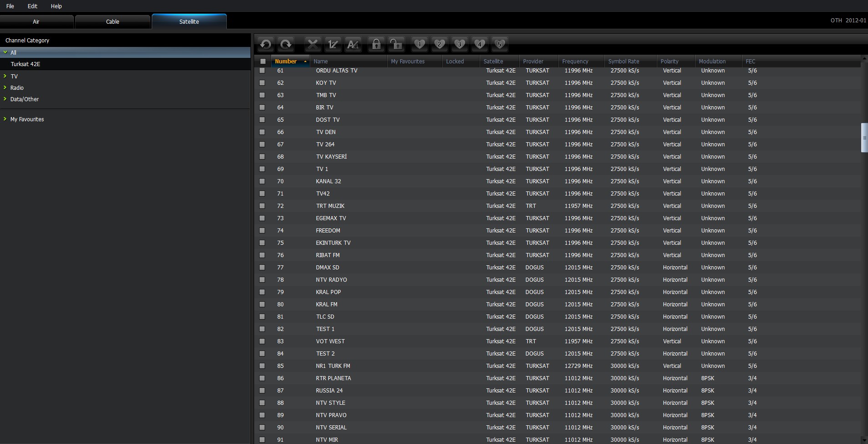Click the Favourites 5 heart icon
868x444 pixels.
(500, 44)
